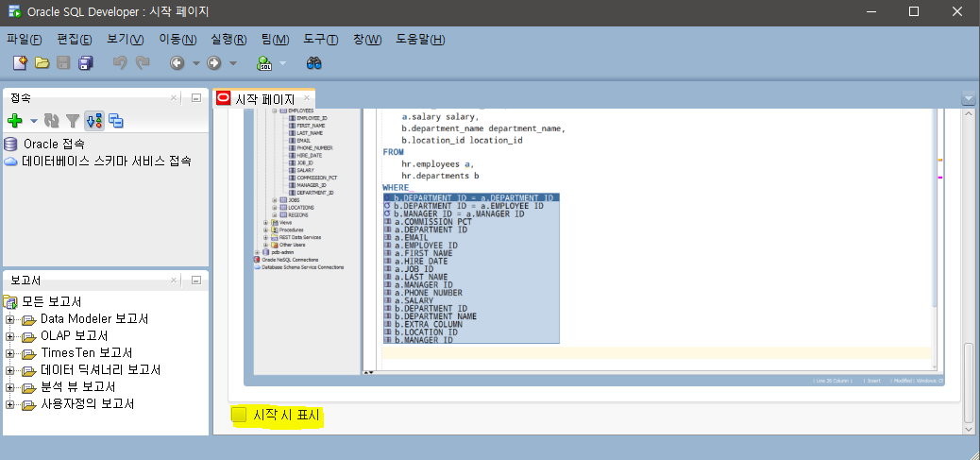
Task: Toggle the connections panel sort/view button
Action: (94, 121)
